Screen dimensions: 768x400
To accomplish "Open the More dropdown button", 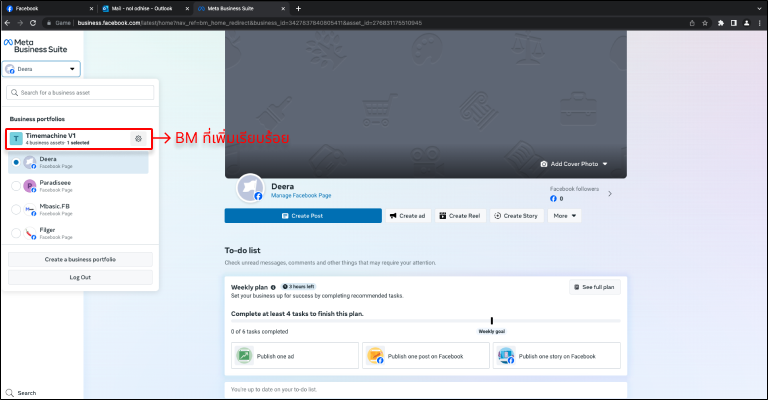I will click(x=565, y=216).
